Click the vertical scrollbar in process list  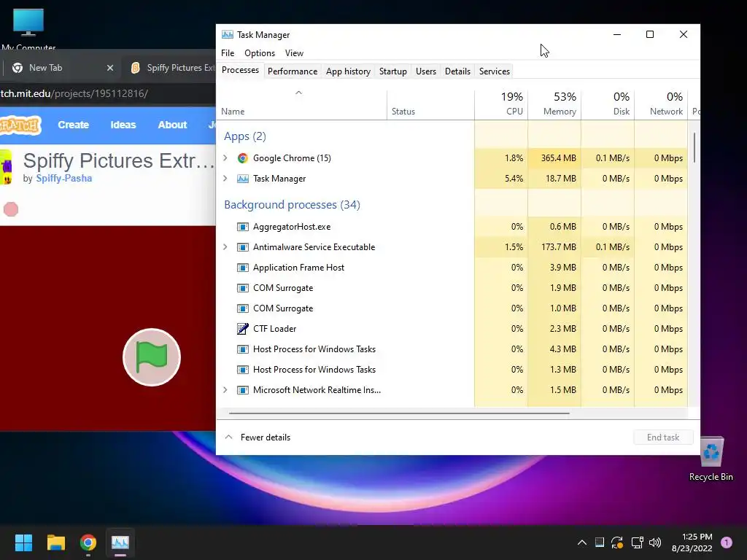tap(694, 147)
